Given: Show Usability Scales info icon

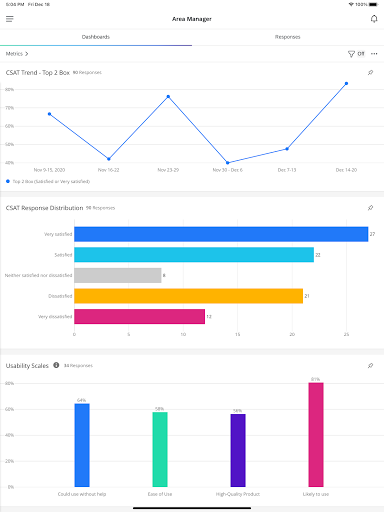Looking at the screenshot, I should 56,365.
